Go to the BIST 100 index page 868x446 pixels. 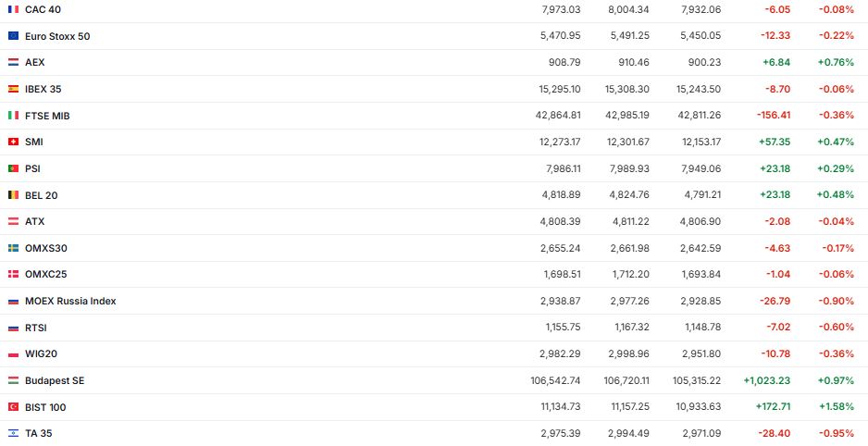click(45, 407)
